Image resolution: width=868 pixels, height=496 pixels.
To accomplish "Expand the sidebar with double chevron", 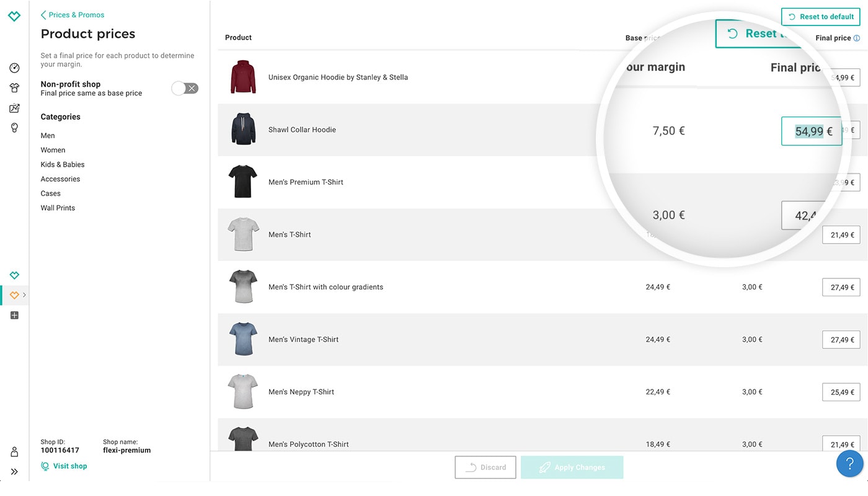I will tap(14, 472).
